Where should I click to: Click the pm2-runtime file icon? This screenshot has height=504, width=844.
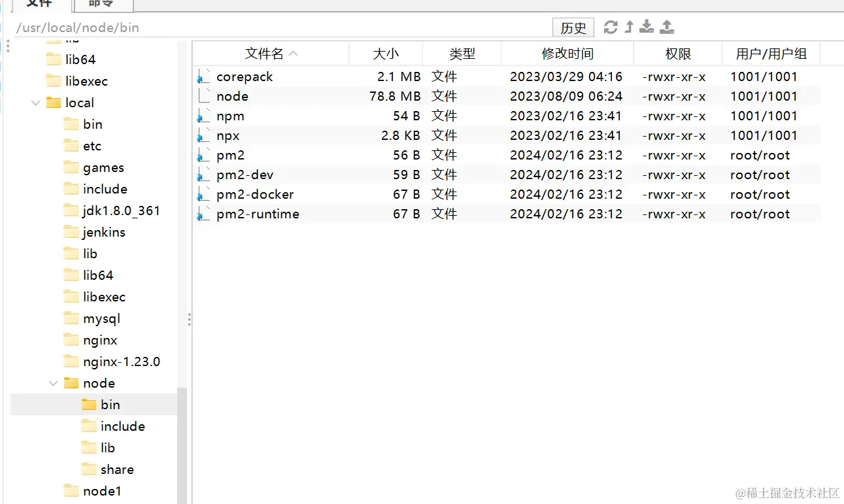[x=204, y=214]
